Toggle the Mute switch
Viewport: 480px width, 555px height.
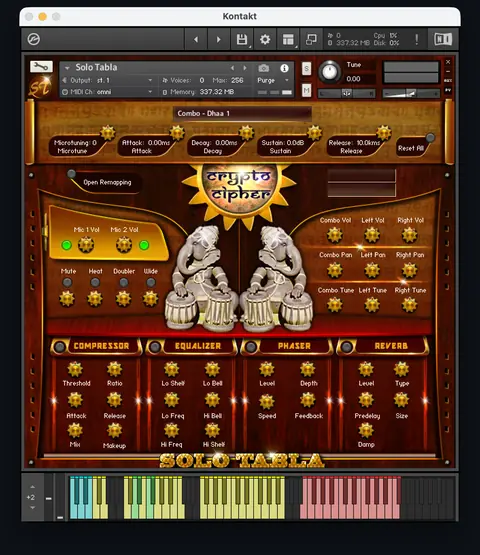point(67,282)
